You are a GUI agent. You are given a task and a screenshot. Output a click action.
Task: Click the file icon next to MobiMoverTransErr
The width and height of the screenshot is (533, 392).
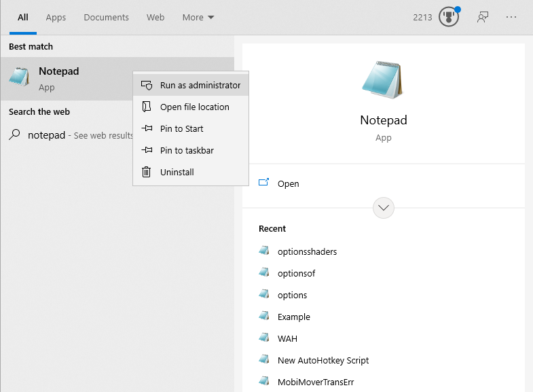click(263, 381)
